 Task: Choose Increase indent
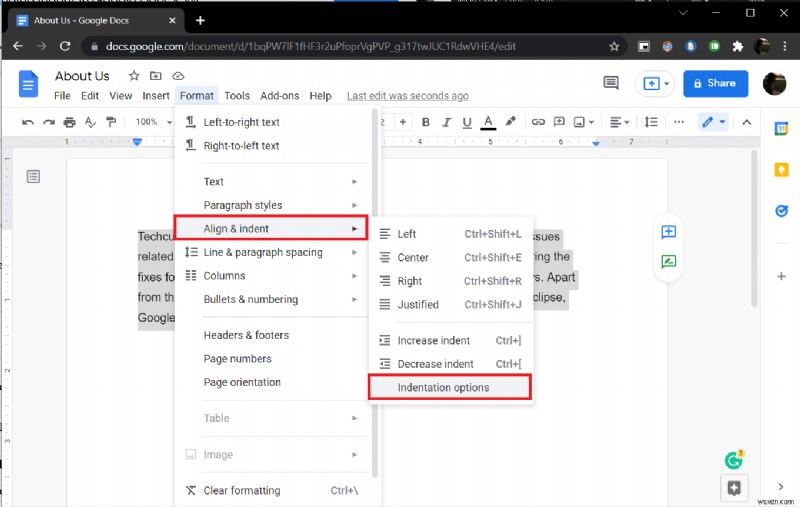click(451, 341)
